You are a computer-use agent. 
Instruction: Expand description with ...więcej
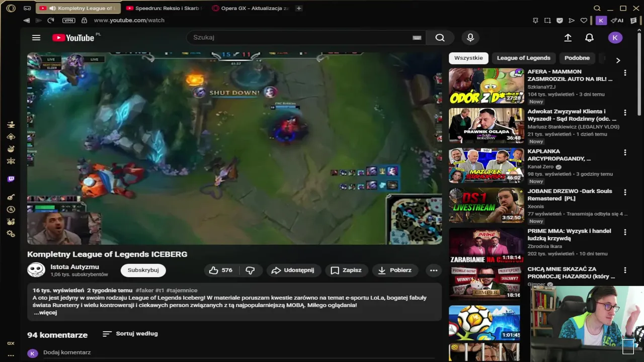(x=45, y=313)
